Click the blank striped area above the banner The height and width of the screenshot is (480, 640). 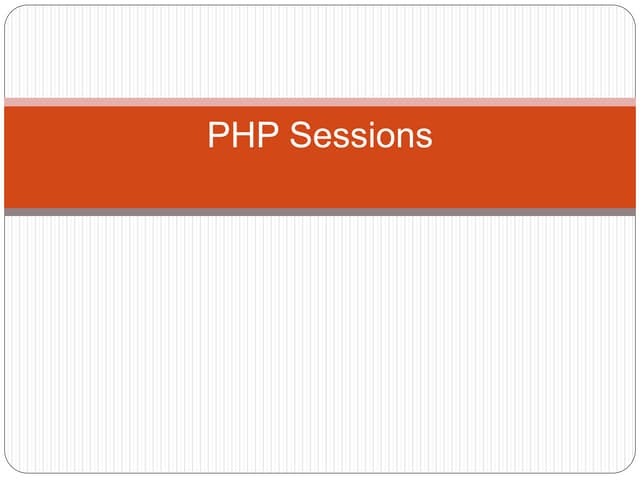coord(320,52)
